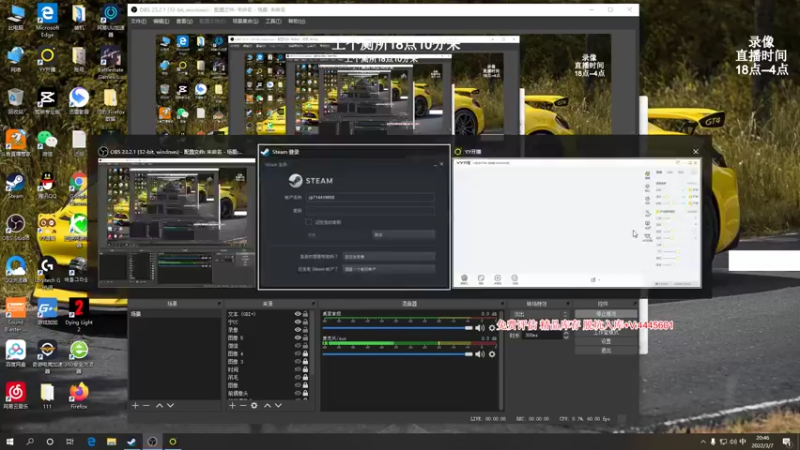
Task: Show the 微信 source
Action: 297,345
